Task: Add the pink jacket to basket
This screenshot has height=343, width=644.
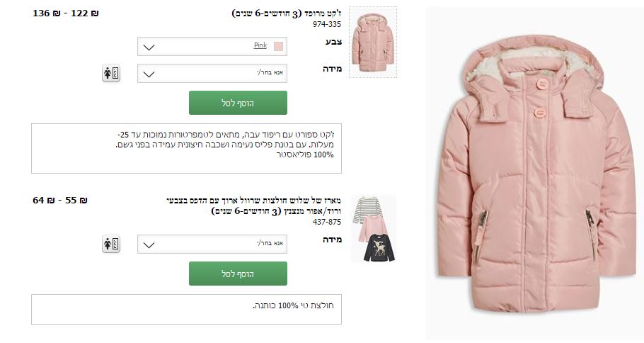Action: 238,103
